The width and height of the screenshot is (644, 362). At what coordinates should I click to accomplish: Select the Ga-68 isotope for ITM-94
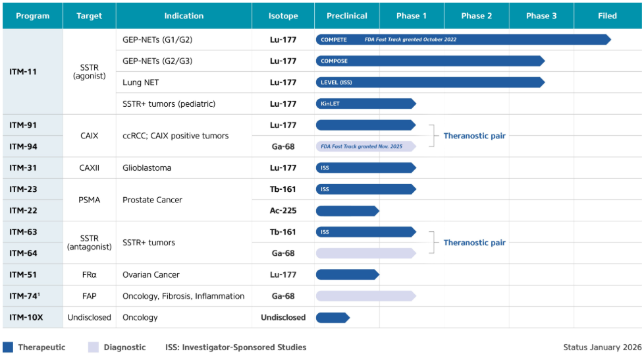point(283,146)
